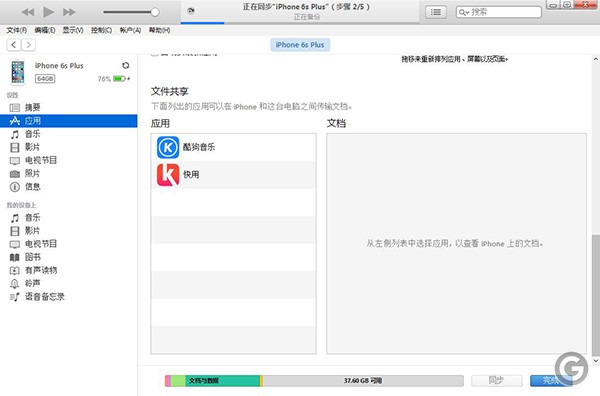This screenshot has height=396, width=600.
Task: Click the 快用 app name text
Action: point(191,174)
